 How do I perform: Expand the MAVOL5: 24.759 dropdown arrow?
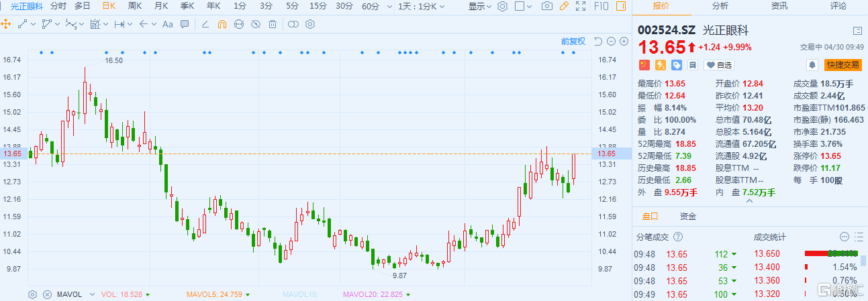[248, 295]
